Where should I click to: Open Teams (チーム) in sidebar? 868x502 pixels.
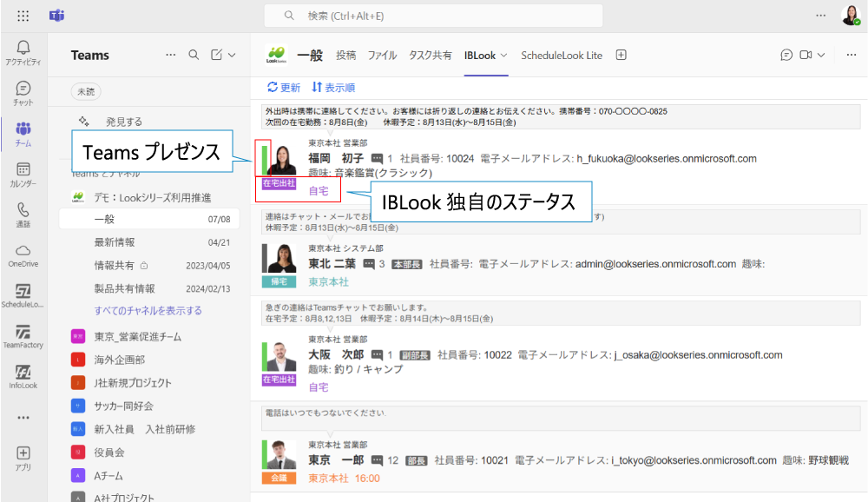[x=23, y=134]
